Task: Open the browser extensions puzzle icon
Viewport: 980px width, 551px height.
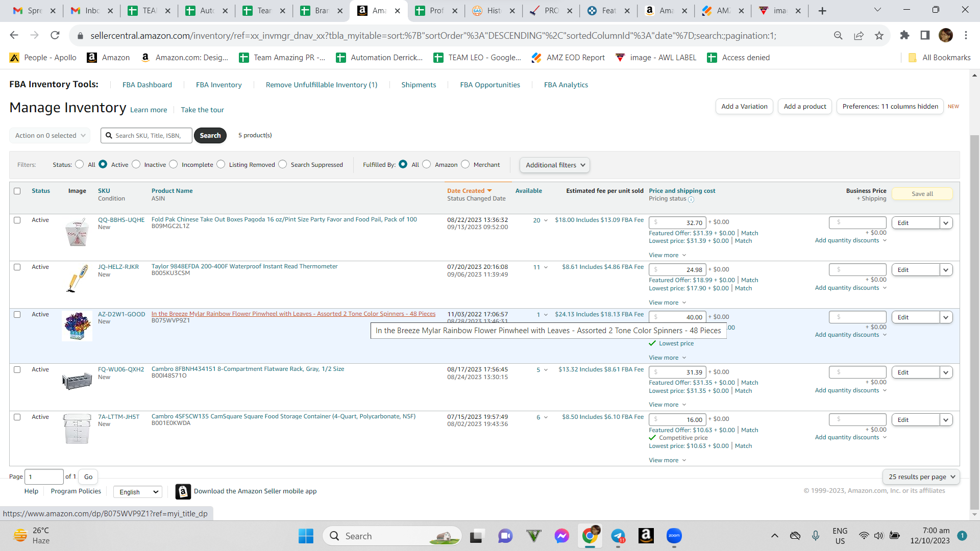Action: click(x=904, y=35)
